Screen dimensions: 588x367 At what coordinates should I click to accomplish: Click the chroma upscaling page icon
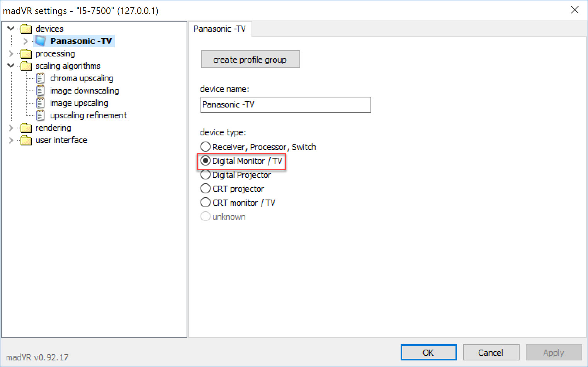(x=40, y=79)
